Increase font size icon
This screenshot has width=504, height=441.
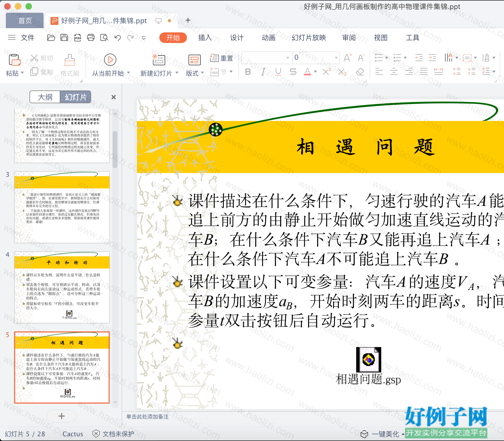[348, 58]
